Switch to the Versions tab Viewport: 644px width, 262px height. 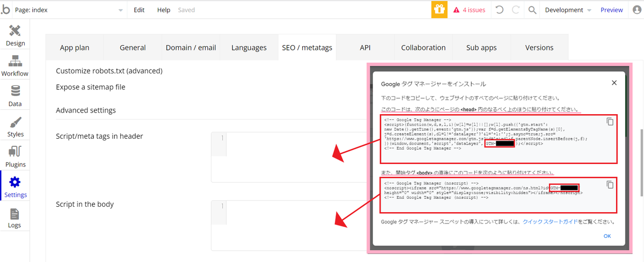pos(539,47)
